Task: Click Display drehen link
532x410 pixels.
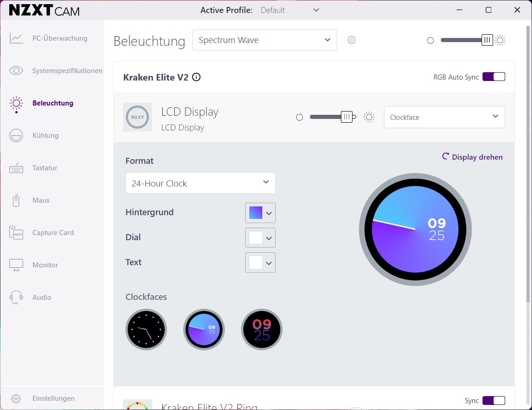Action: coord(472,157)
